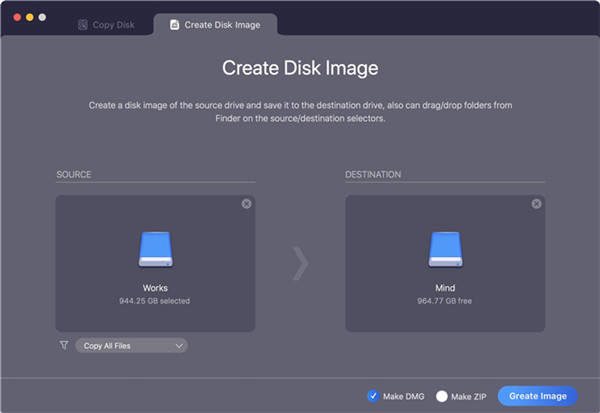Maximize the window with the green button
This screenshot has width=600, height=413.
click(x=42, y=18)
